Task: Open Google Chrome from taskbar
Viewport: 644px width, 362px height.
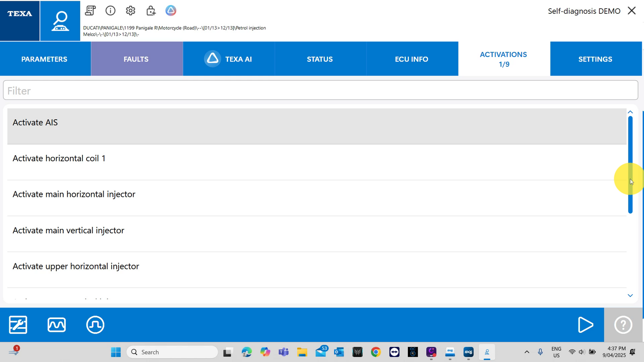Action: tap(376, 352)
